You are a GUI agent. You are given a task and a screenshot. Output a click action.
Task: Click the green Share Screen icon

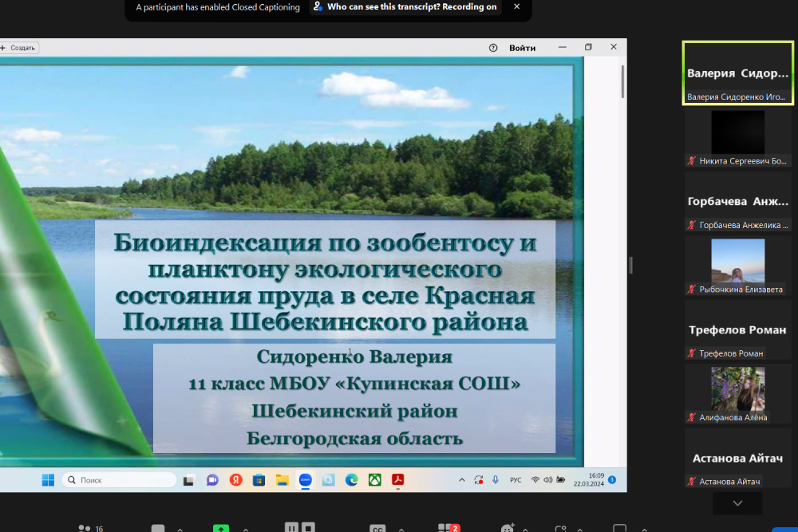click(220, 528)
